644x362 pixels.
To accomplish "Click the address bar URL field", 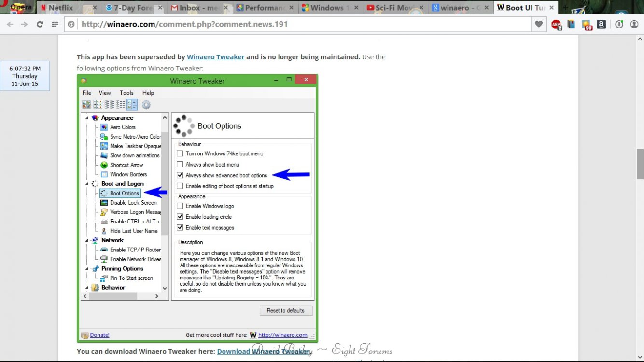I will (x=304, y=24).
